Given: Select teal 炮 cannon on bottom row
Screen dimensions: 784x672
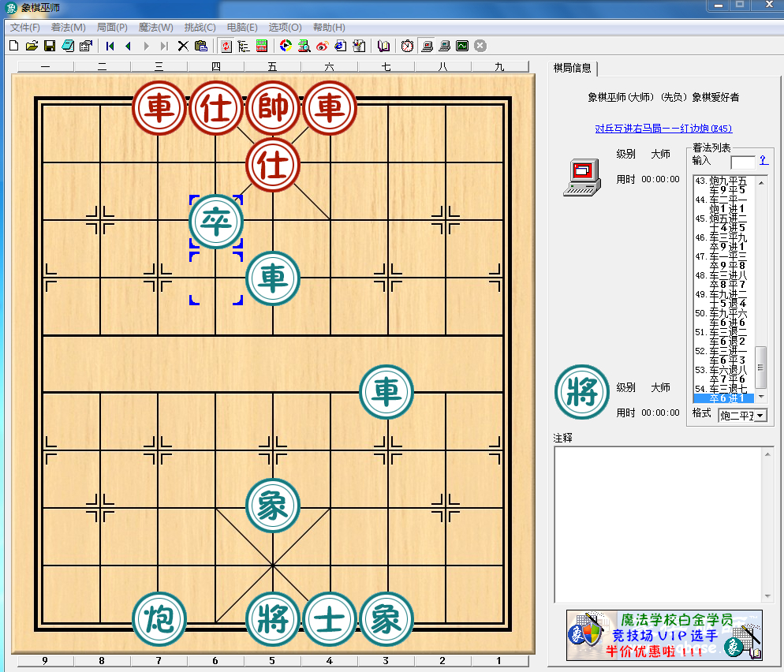Looking at the screenshot, I should click(159, 619).
